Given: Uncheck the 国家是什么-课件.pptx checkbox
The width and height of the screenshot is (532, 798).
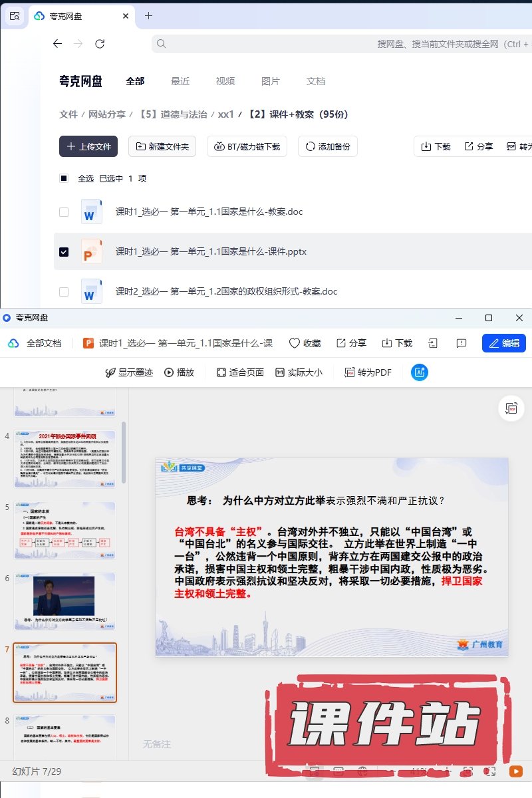Looking at the screenshot, I should [64, 252].
